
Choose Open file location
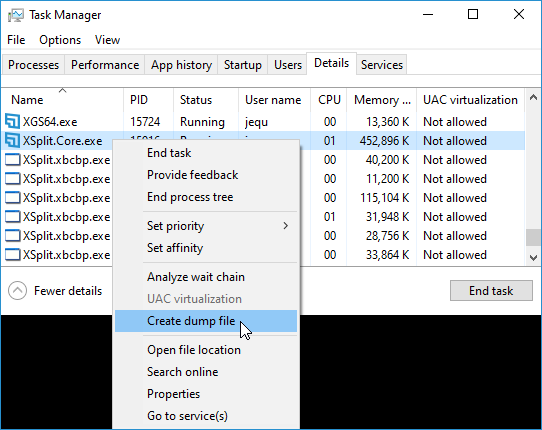206,350
